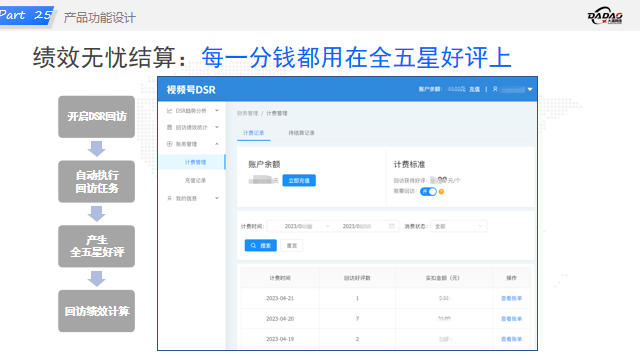The height and width of the screenshot is (360, 640).
Task: Click the 产品功能设计 slide header text
Action: [x=99, y=18]
